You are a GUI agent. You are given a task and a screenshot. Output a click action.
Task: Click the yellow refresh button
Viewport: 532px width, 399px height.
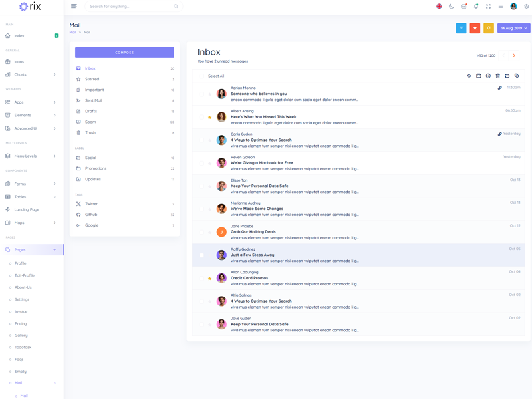(489, 28)
